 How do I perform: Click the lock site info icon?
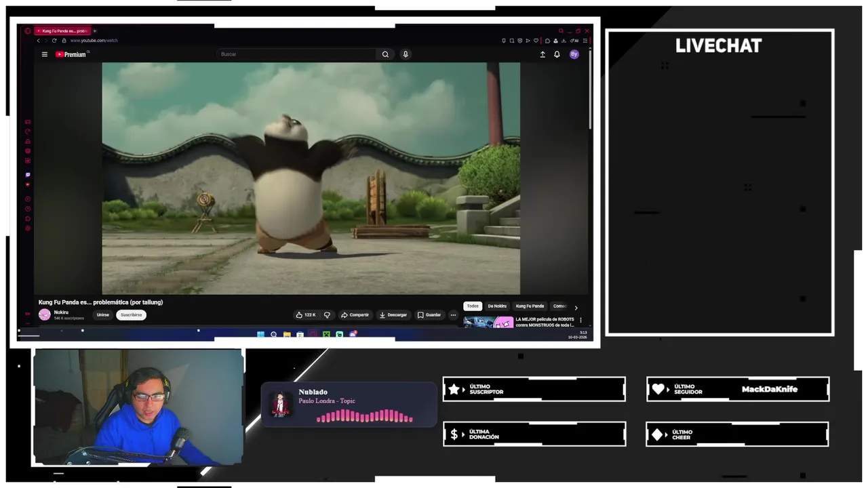click(x=64, y=41)
